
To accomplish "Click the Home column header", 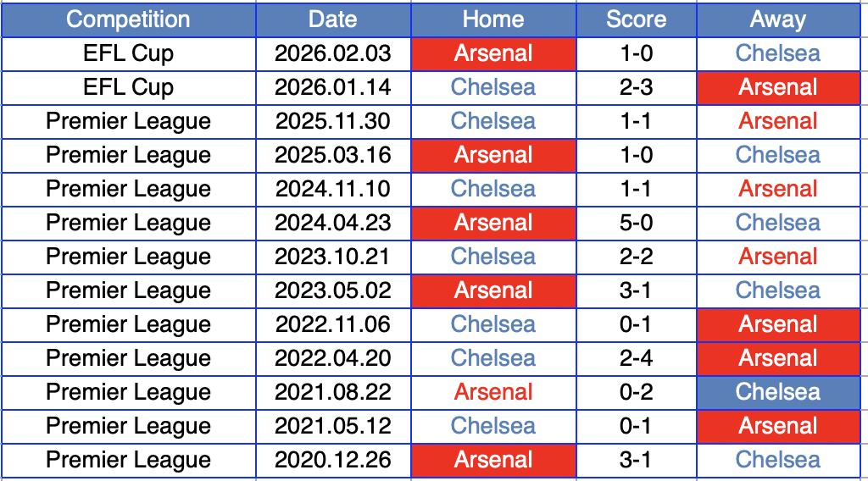I will coord(493,19).
